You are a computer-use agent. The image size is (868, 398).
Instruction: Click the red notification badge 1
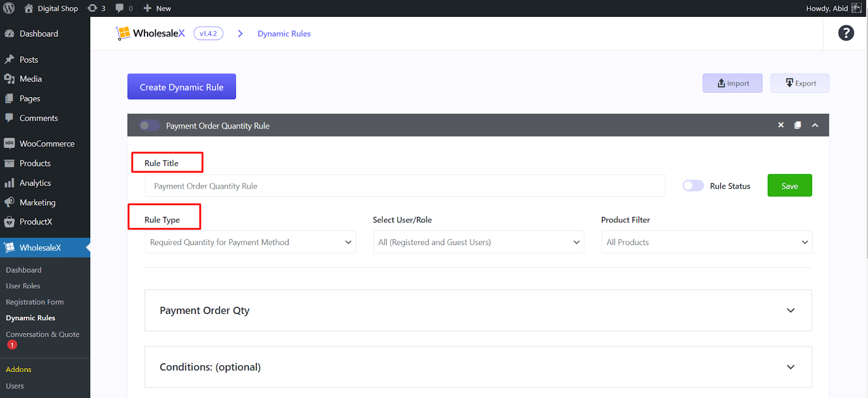click(12, 345)
